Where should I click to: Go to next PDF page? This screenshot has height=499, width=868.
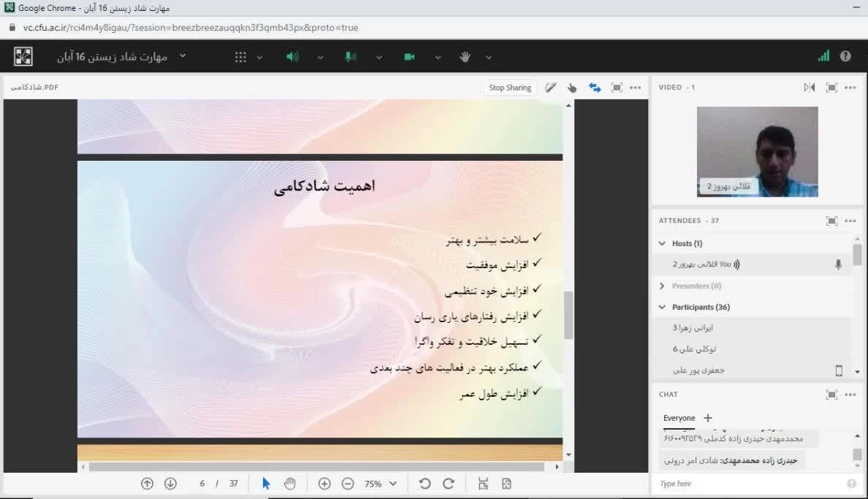point(170,484)
